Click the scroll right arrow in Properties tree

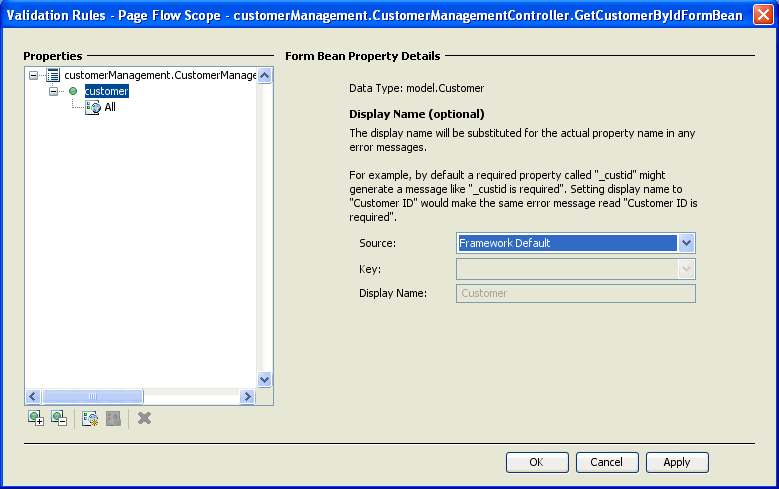click(x=247, y=397)
